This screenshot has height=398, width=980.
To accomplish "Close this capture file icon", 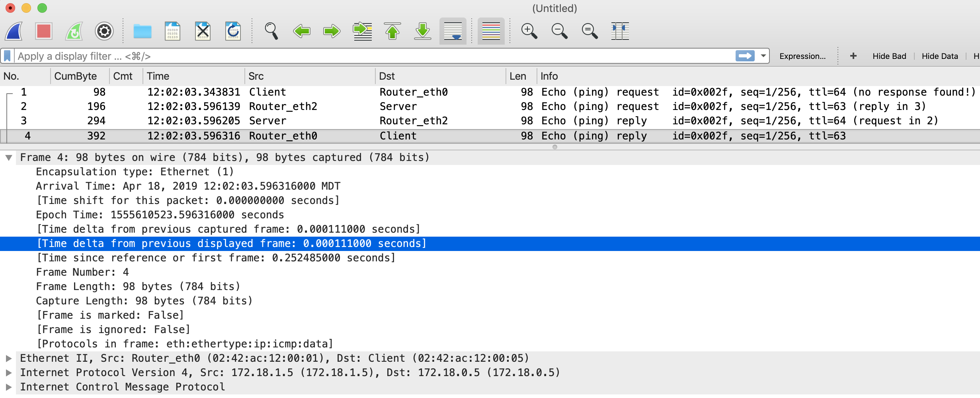I will pos(203,31).
